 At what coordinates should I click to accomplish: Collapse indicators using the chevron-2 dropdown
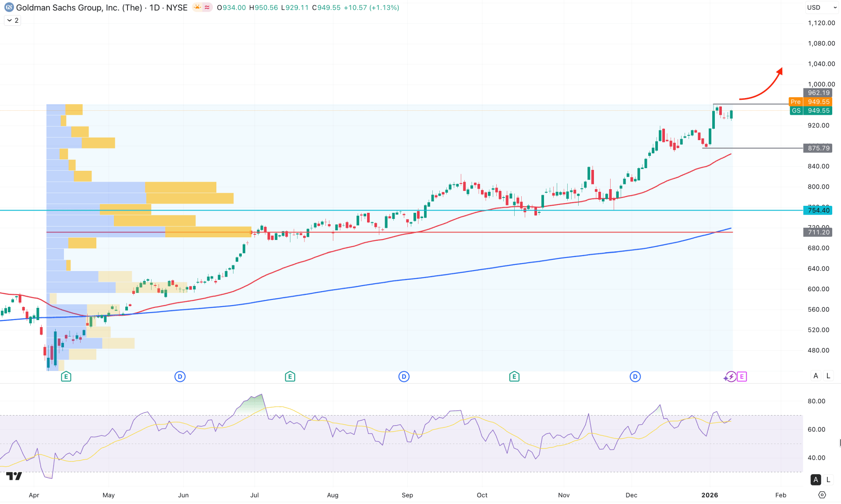[x=12, y=20]
